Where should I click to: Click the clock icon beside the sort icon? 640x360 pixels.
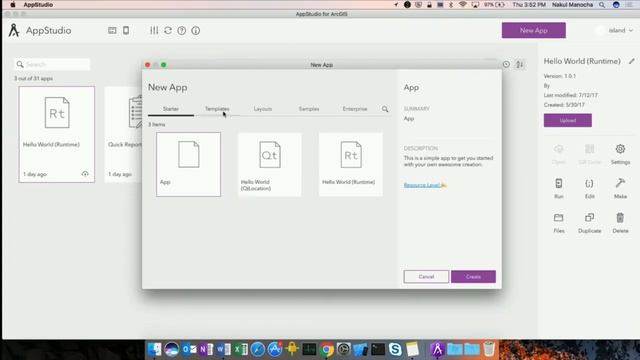tap(506, 64)
